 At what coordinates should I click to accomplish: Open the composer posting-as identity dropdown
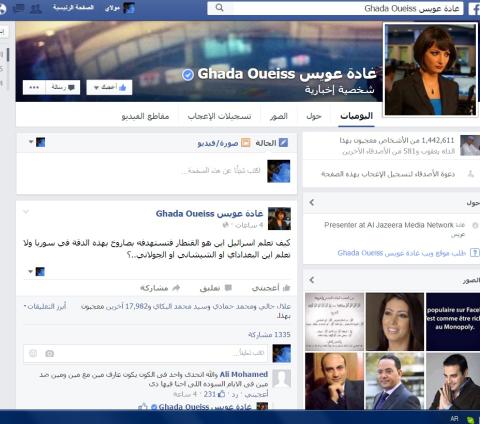click(37, 142)
